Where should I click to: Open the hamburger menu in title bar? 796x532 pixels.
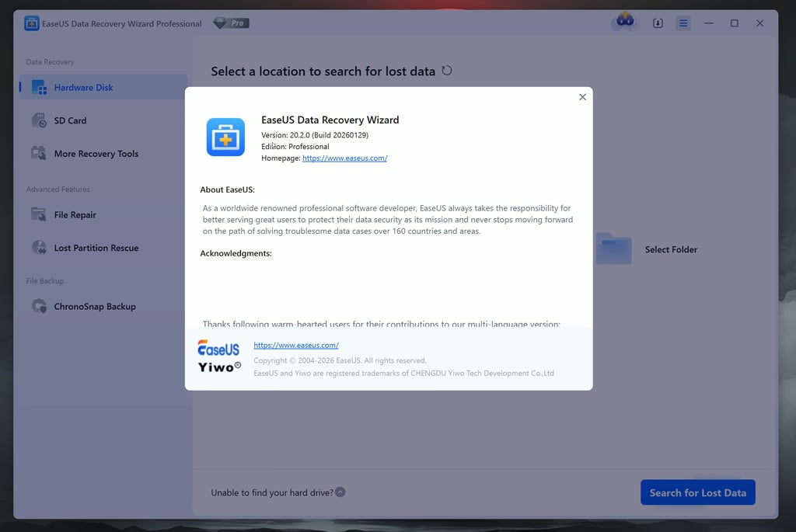click(683, 23)
